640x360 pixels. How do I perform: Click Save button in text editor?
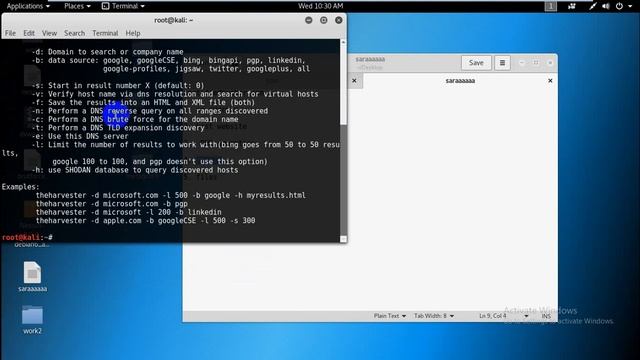click(476, 63)
